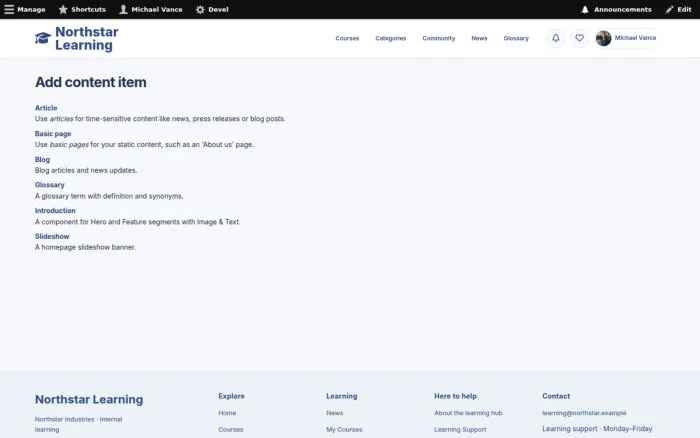Select the Basic page content type
Viewport: 700px width, 438px height.
tap(53, 133)
